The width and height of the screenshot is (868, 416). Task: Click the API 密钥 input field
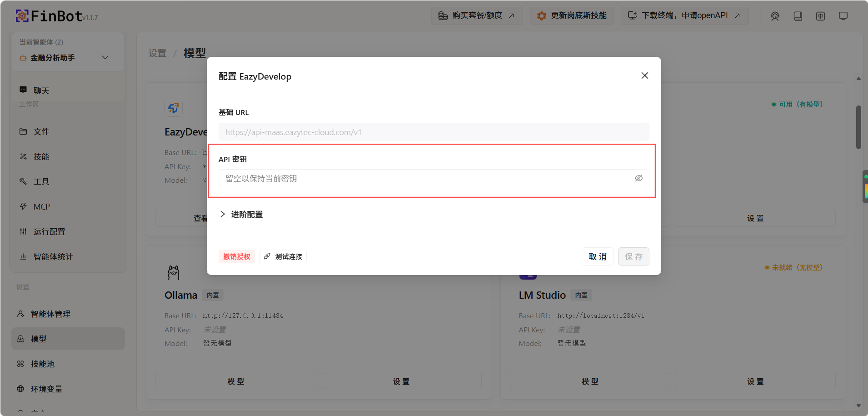point(434,178)
